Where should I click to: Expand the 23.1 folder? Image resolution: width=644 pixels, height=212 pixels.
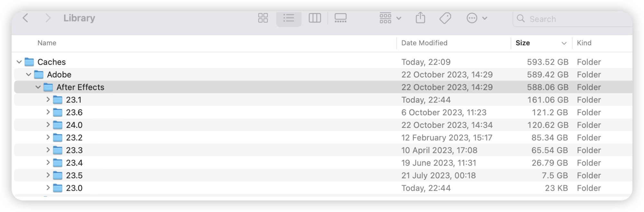tap(48, 100)
